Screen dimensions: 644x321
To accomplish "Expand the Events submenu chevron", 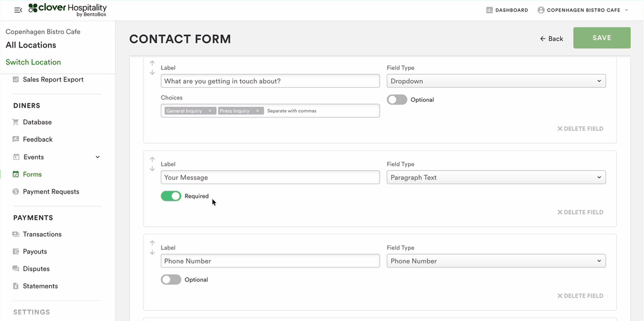I will (x=98, y=157).
